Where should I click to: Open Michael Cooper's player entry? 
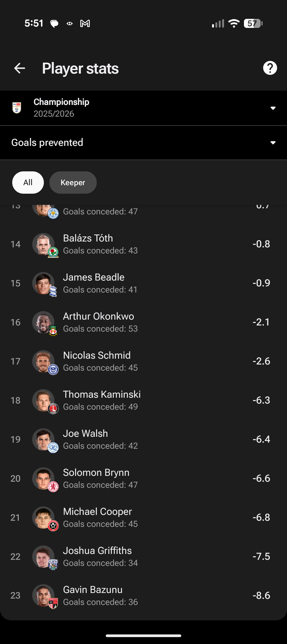(143, 518)
